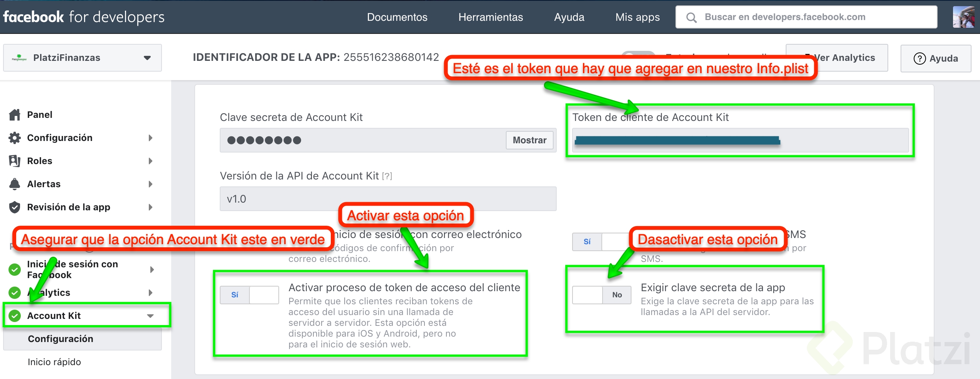This screenshot has width=980, height=379.
Task: Click the question mark Ayuda icon
Action: [919, 59]
